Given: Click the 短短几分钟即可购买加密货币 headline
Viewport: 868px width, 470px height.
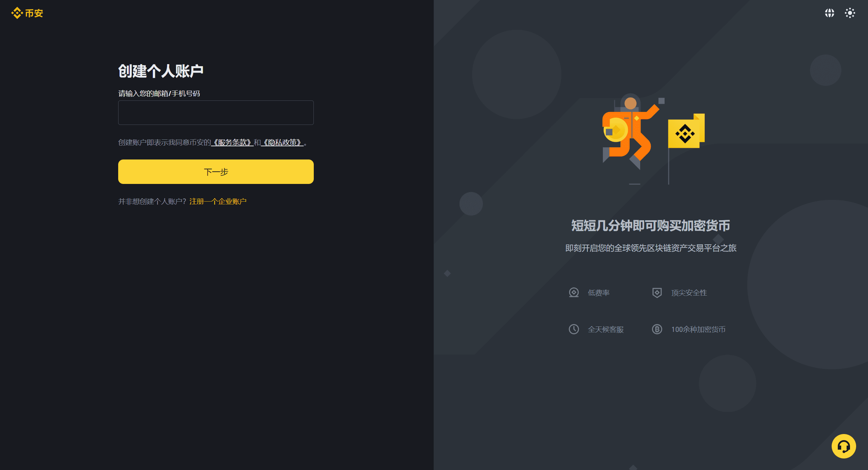Looking at the screenshot, I should [x=650, y=225].
